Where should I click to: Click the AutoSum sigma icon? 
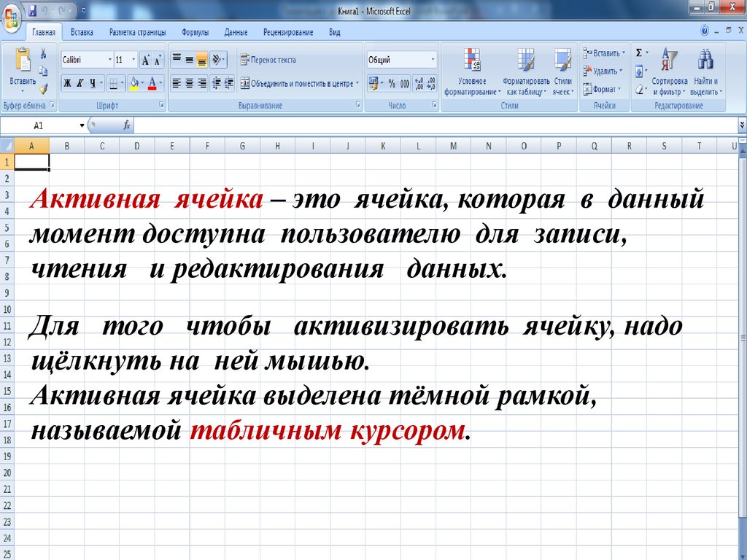[639, 53]
